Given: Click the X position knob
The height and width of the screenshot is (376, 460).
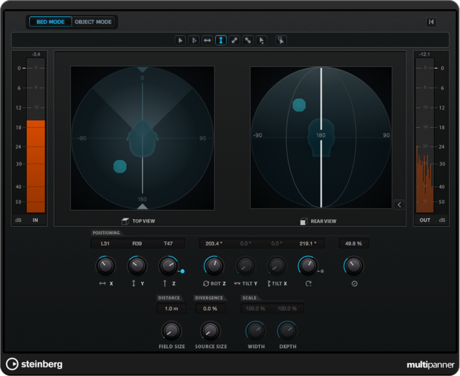Looking at the screenshot, I should pyautogui.click(x=105, y=266).
